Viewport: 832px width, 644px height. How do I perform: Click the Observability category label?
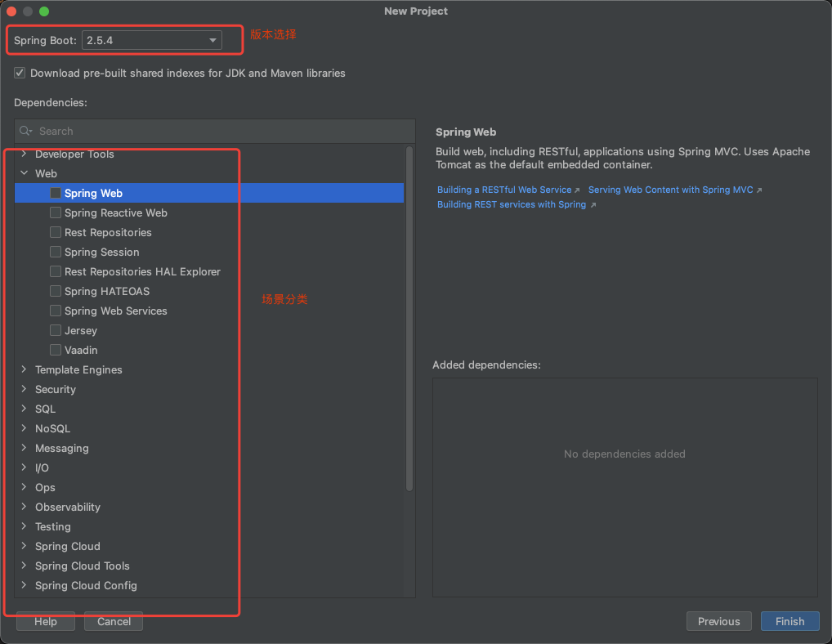(67, 508)
